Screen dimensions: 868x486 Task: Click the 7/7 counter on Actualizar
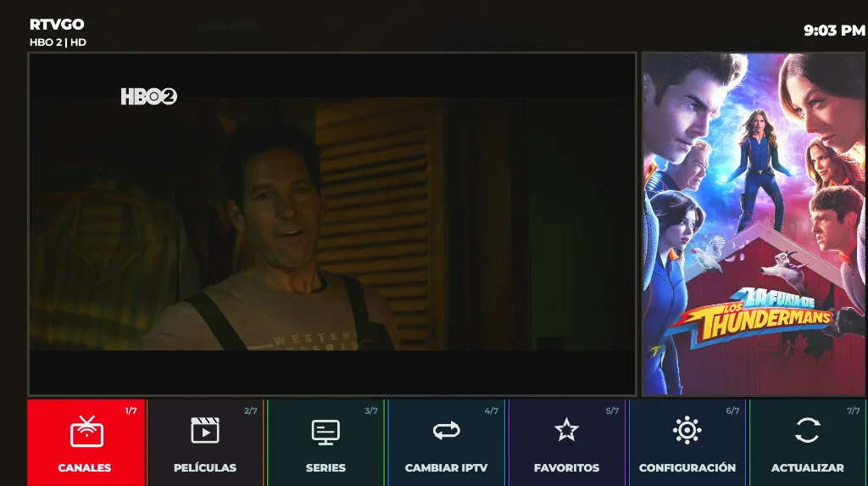(853, 411)
